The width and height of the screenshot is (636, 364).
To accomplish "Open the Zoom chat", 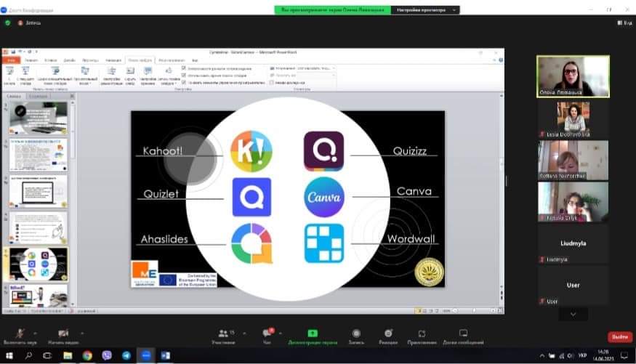I will point(267,336).
